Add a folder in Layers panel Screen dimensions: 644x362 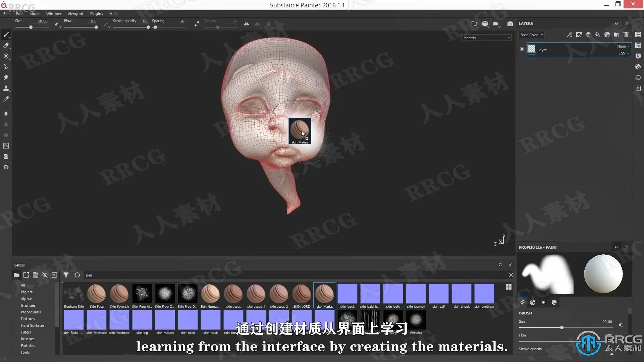pyautogui.click(x=616, y=35)
